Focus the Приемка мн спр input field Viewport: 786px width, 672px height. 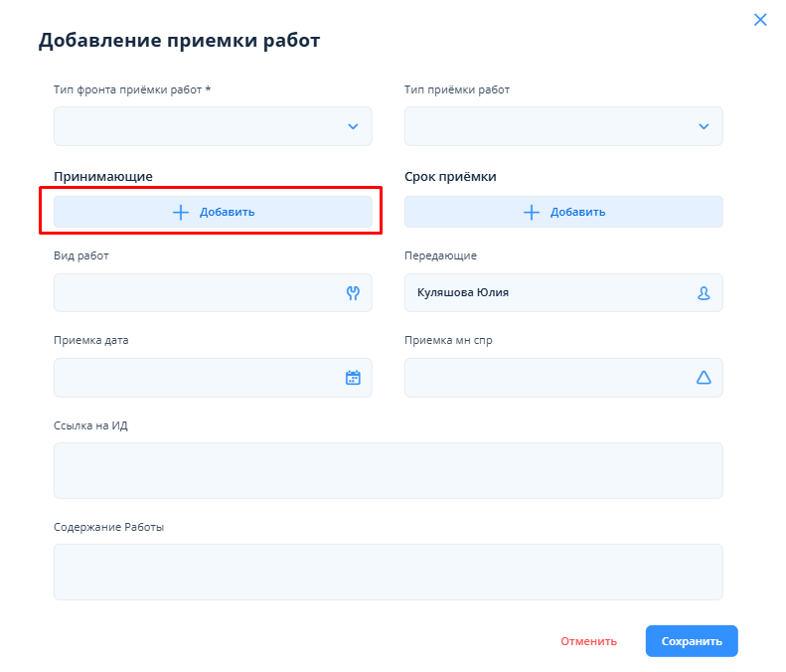tap(547, 378)
